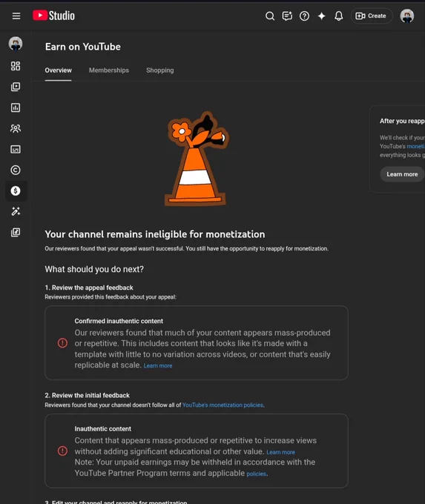Click the 'After you reapp' card heading

(402, 121)
